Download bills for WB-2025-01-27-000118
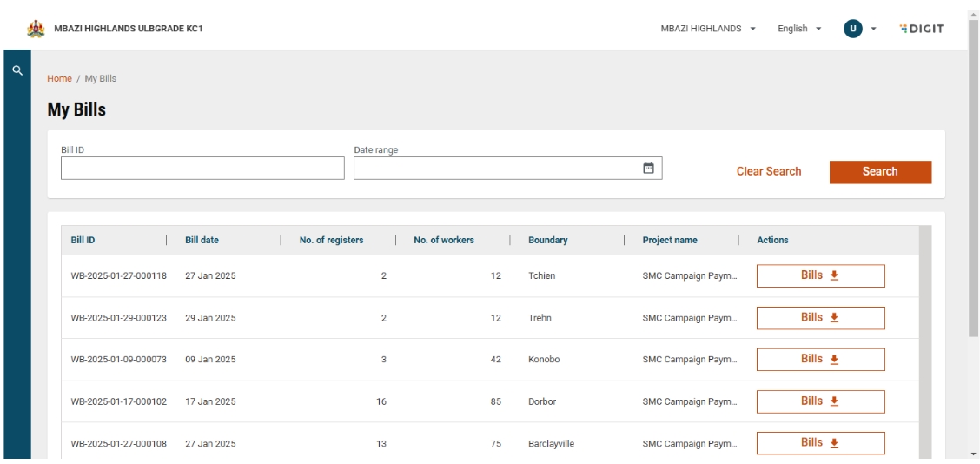 [x=820, y=275]
